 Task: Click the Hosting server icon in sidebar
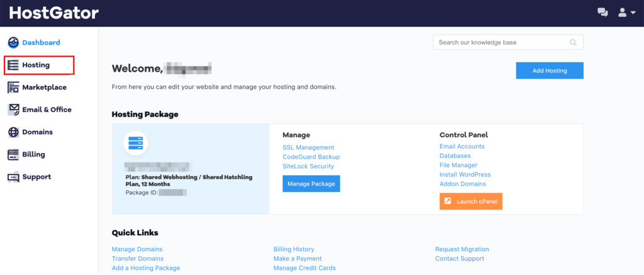coord(14,65)
